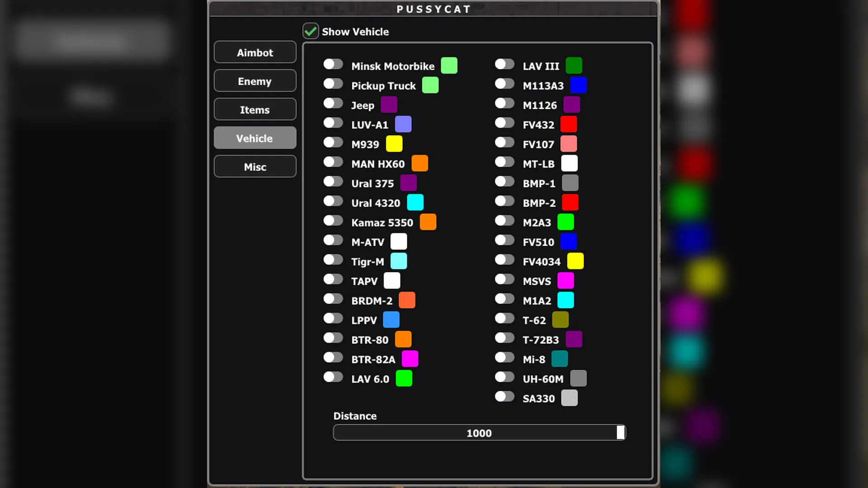Toggle the BTR-82A switch
Image resolution: width=868 pixels, height=488 pixels.
(333, 357)
